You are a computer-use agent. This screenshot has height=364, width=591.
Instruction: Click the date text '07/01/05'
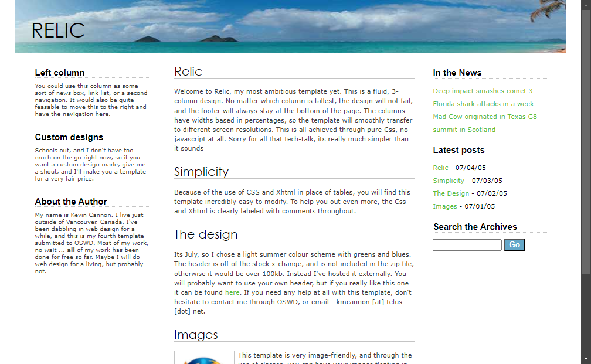click(480, 206)
